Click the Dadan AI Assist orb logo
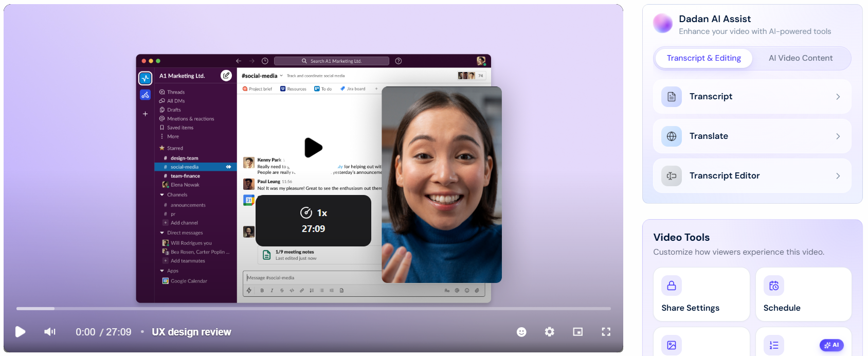 (663, 24)
